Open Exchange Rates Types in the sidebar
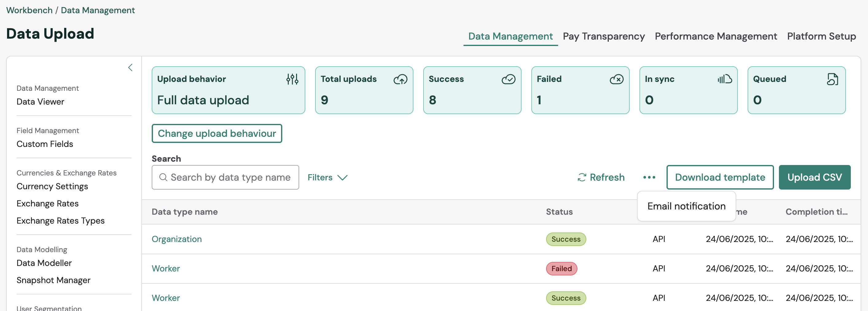This screenshot has height=311, width=868. click(x=61, y=221)
